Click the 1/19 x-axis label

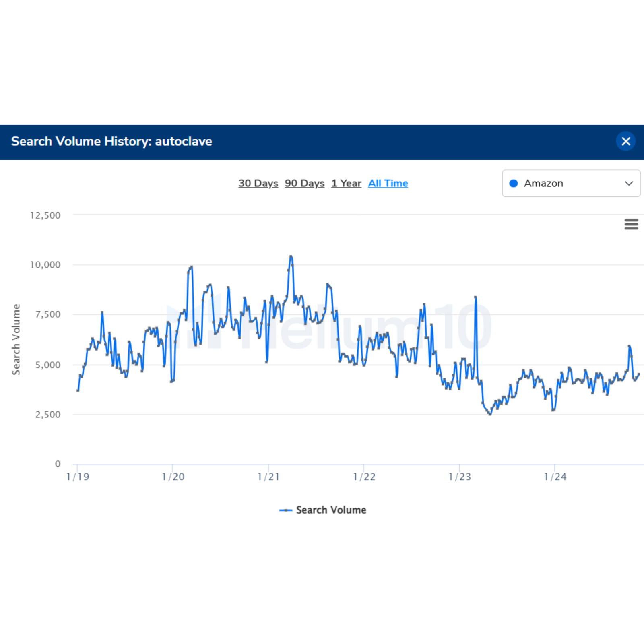pos(78,477)
